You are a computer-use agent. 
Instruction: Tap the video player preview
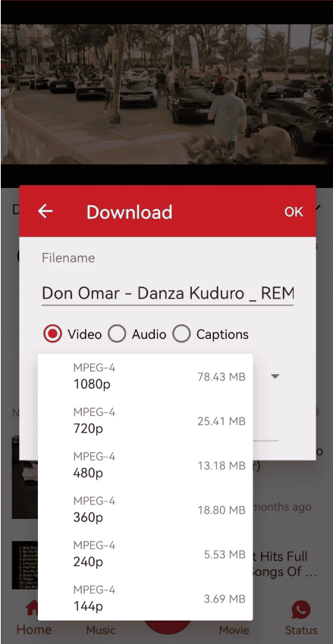(x=167, y=95)
